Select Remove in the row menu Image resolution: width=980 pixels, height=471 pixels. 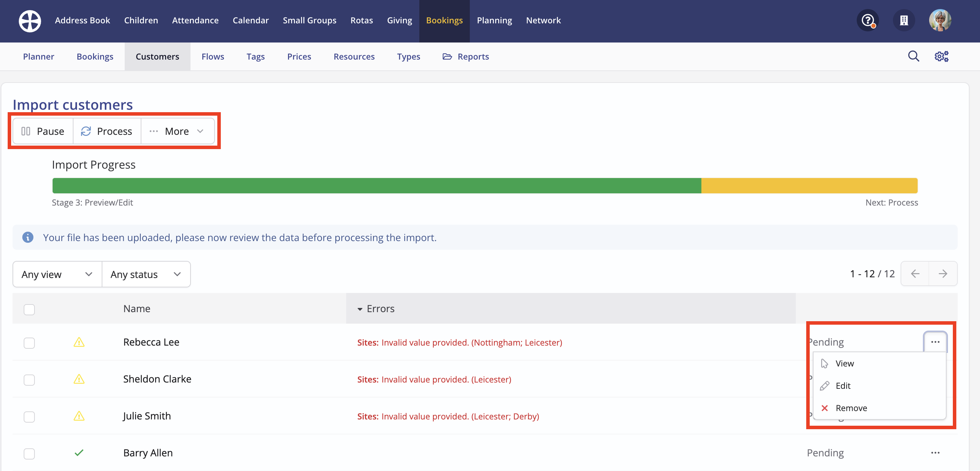pos(879,408)
